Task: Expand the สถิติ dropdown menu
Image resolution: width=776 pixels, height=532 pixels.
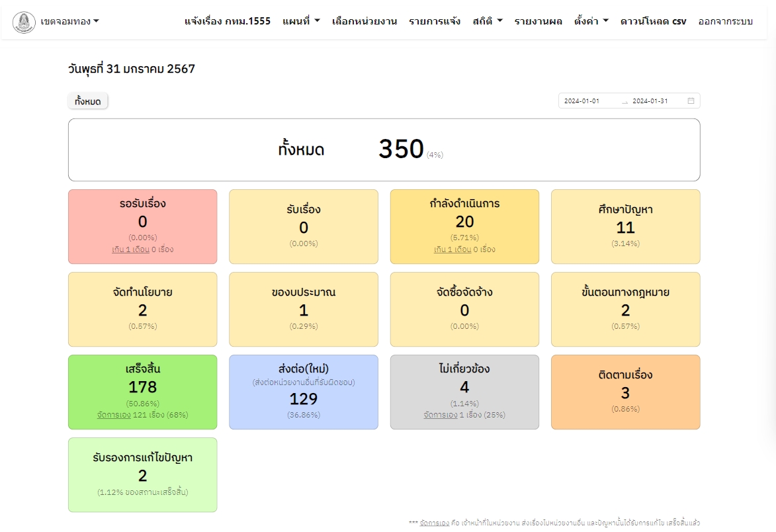Action: pos(488,21)
